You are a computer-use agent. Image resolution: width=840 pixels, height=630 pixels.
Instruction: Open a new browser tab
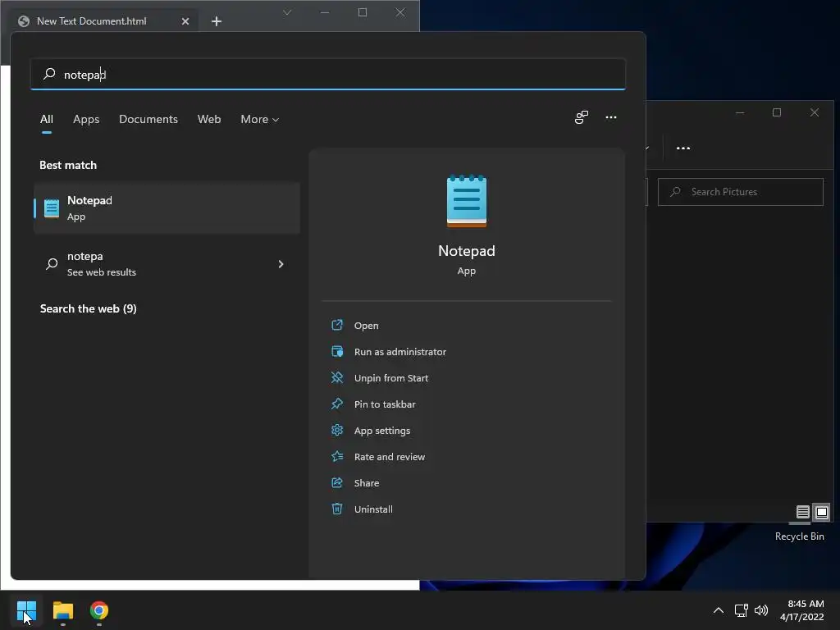click(x=217, y=21)
